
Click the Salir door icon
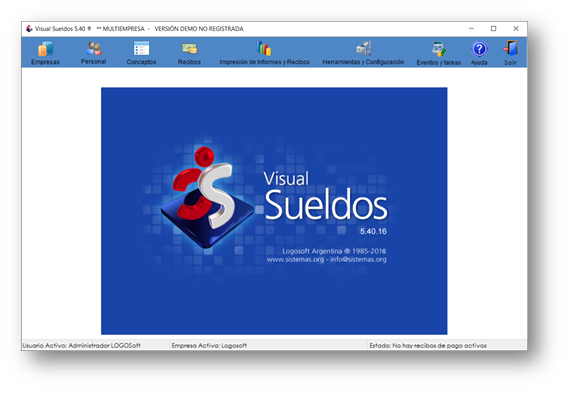510,48
